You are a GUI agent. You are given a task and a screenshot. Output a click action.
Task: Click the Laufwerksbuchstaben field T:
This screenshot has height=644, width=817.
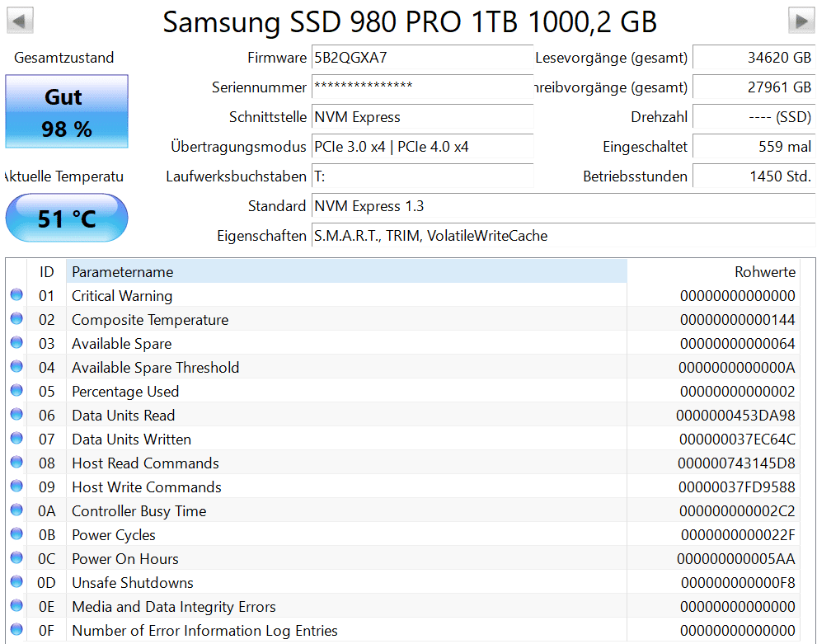pyautogui.click(x=423, y=176)
